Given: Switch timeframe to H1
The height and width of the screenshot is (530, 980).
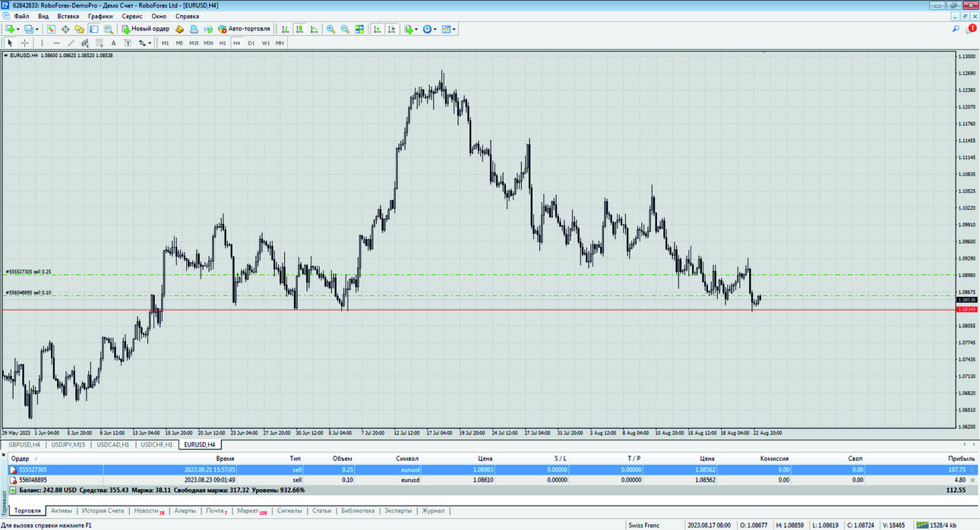Looking at the screenshot, I should tap(223, 43).
